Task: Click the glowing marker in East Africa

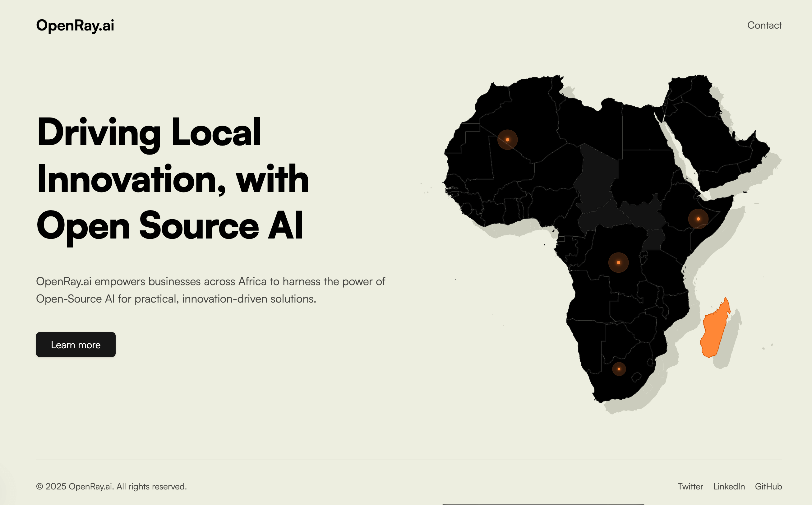Action: tap(698, 219)
